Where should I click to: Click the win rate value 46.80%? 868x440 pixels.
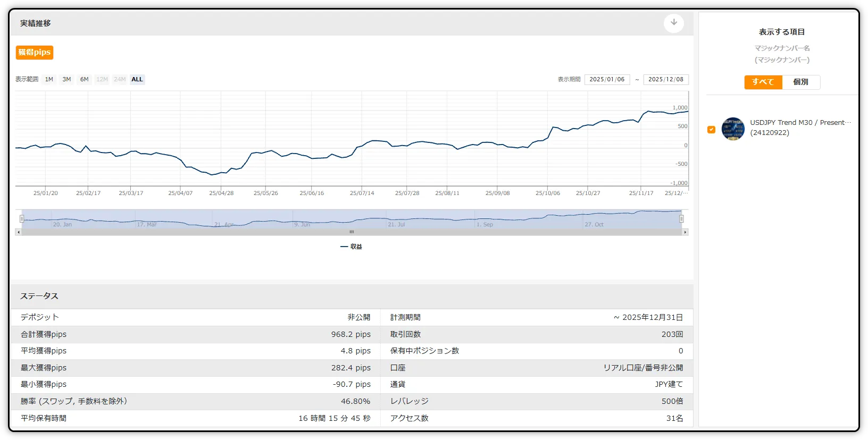[356, 401]
